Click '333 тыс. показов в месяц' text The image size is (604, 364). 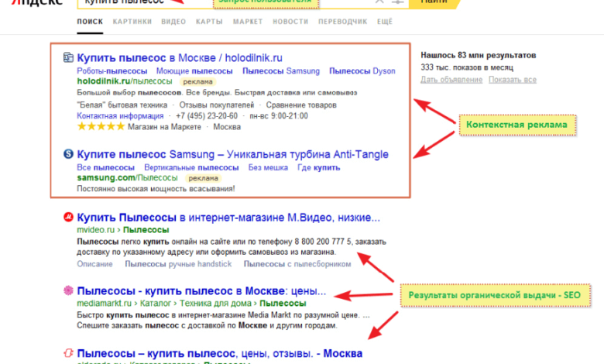467,67
